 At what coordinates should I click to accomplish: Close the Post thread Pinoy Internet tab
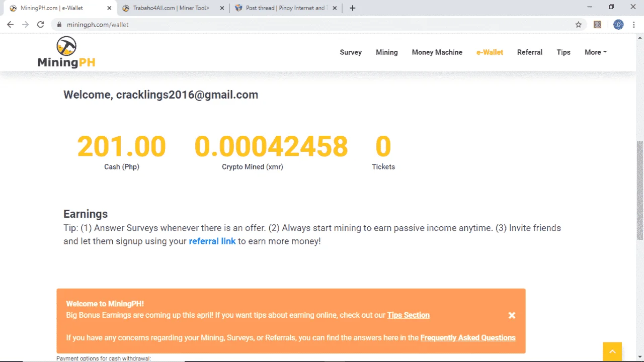coord(335,8)
